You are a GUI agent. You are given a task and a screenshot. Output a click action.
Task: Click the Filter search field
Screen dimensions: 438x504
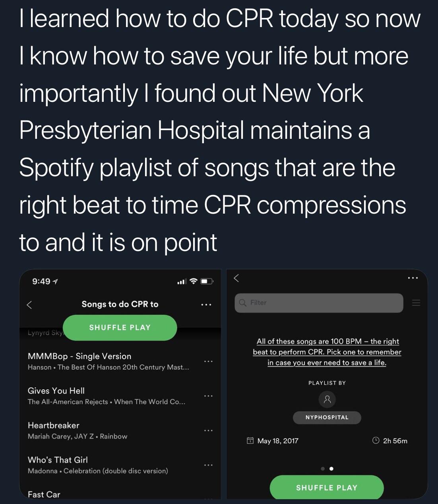(319, 303)
